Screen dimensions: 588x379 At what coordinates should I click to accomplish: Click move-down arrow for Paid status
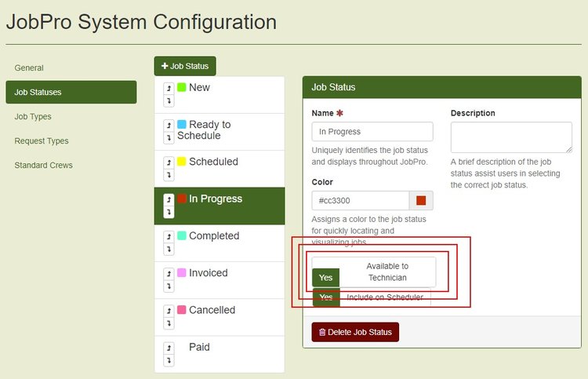pyautogui.click(x=169, y=360)
